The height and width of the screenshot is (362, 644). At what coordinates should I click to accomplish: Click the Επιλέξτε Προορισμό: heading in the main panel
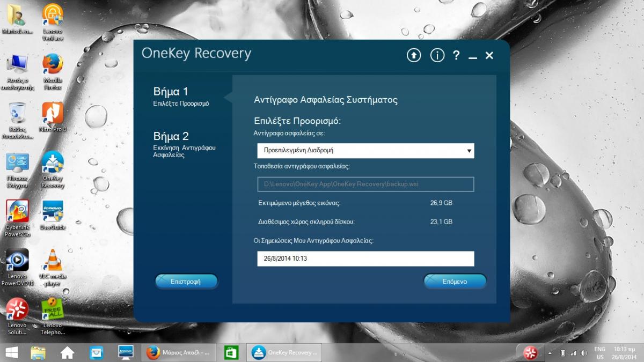coord(297,121)
